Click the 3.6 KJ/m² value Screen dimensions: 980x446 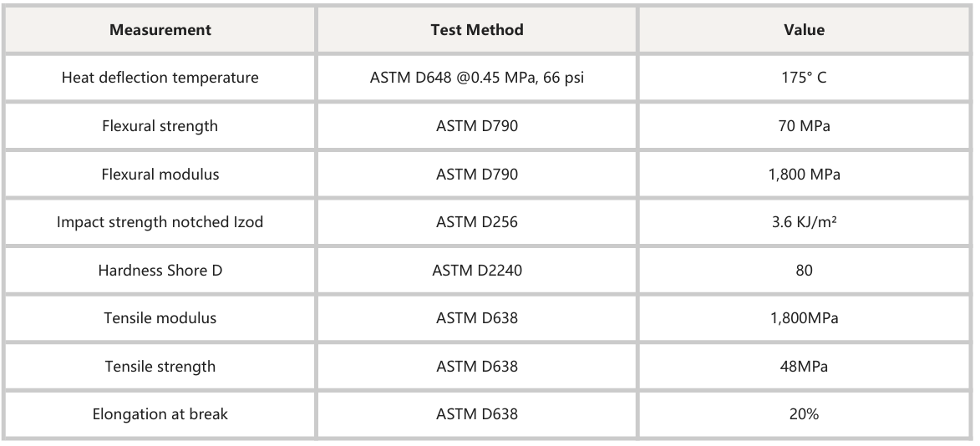pos(804,222)
